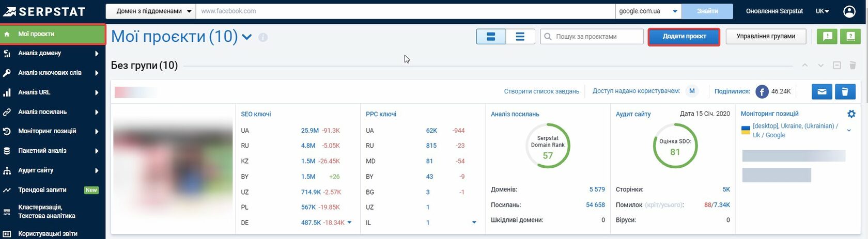Click Оцінка SDO 81 gauge
Image resolution: width=868 pixels, height=239 pixels.
(x=675, y=146)
